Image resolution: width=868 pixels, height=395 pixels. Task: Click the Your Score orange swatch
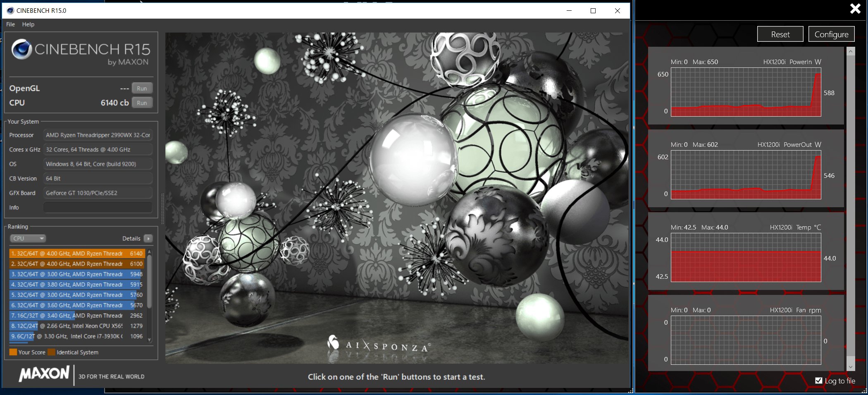tap(13, 352)
